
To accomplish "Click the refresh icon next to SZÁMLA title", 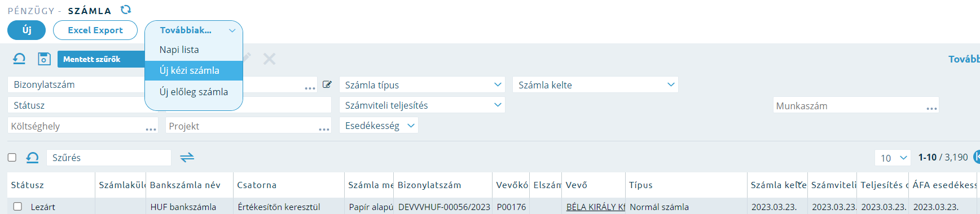I will pyautogui.click(x=126, y=10).
